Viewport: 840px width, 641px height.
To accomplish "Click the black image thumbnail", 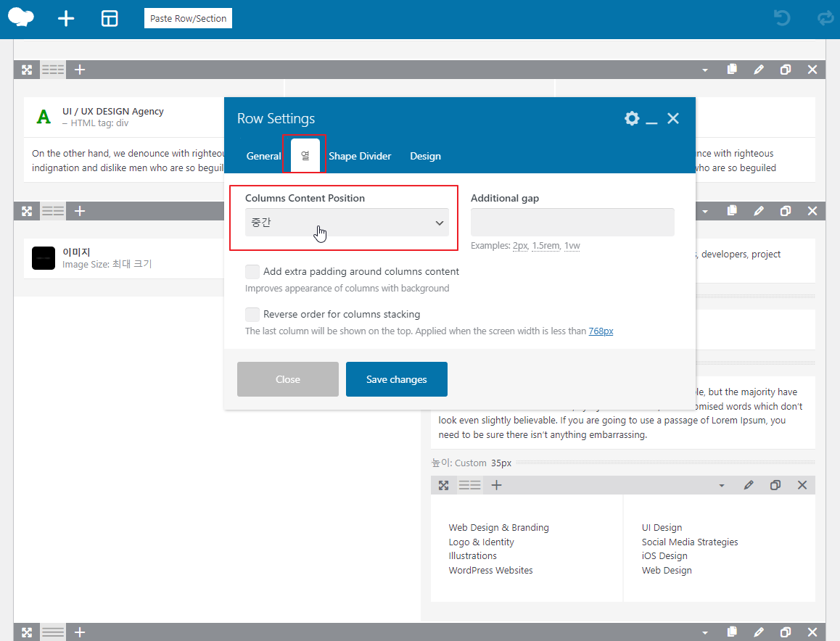I will pyautogui.click(x=44, y=258).
